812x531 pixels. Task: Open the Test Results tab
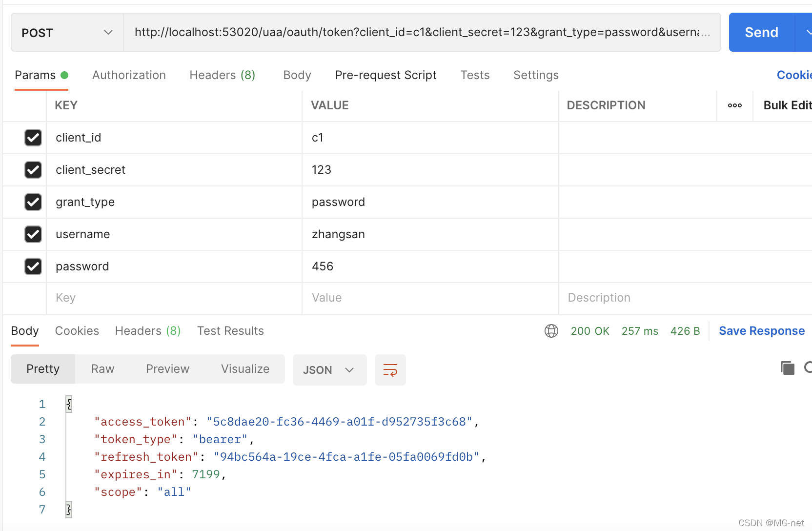pos(230,331)
